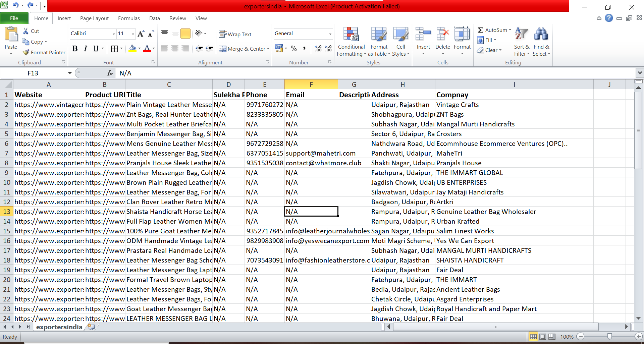644x344 pixels.
Task: Apply bold formatting to selected cell
Action: coord(75,48)
